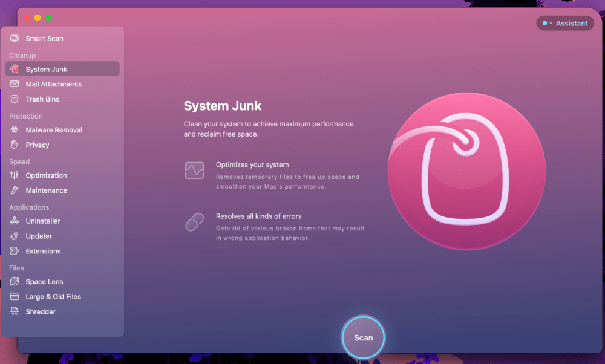Start the scan with the Scan button
Screen dimensions: 605x364
363,337
